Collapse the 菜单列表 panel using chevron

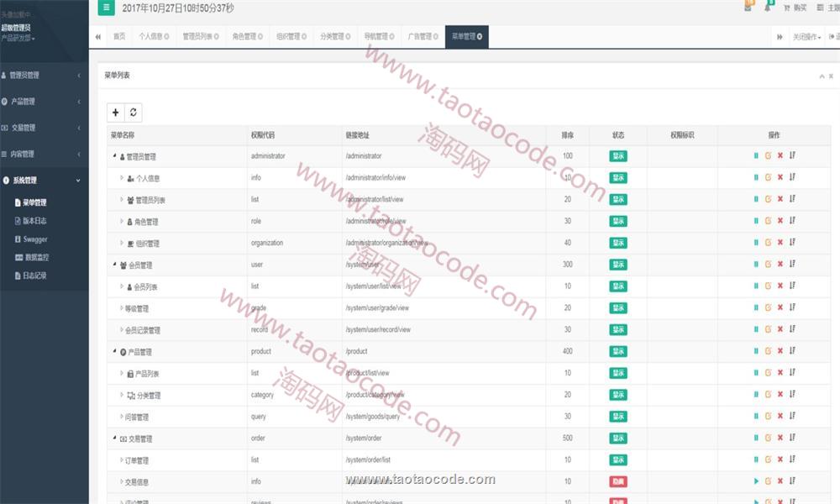(822, 76)
